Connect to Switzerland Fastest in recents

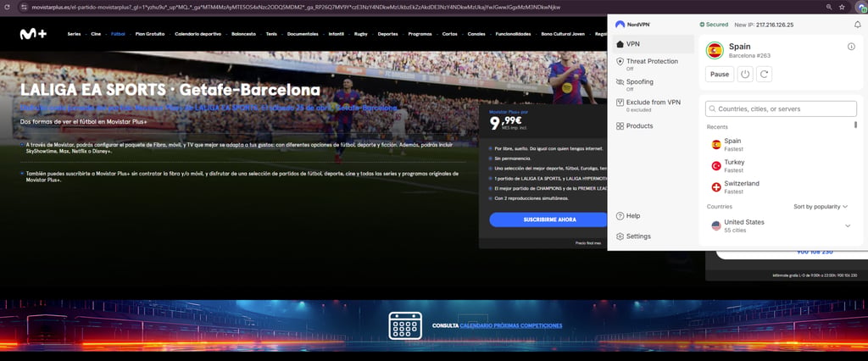781,187
